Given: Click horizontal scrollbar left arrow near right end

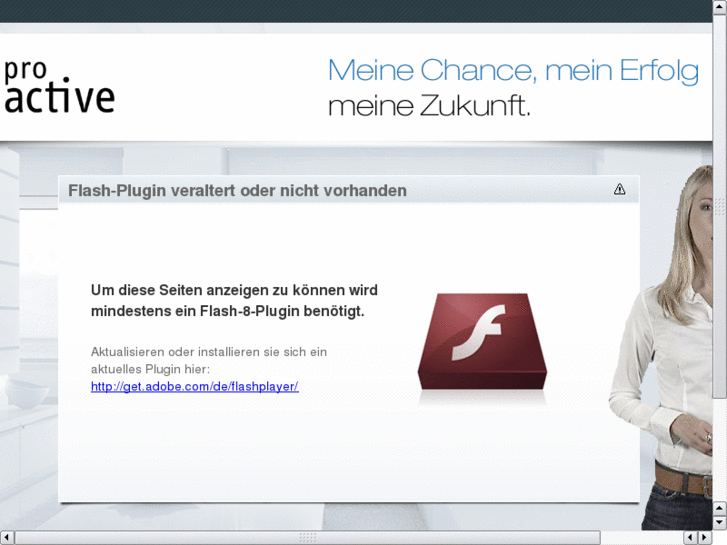Looking at the screenshot, I should [691, 538].
